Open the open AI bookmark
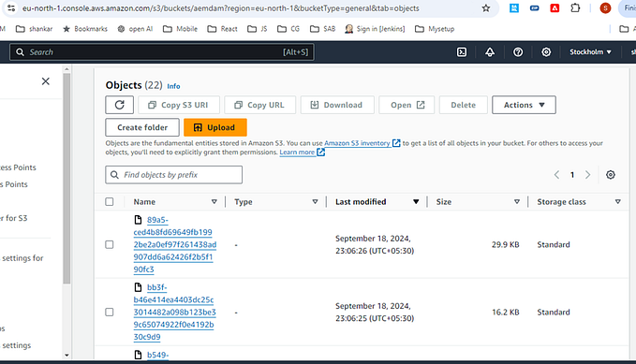 click(135, 29)
